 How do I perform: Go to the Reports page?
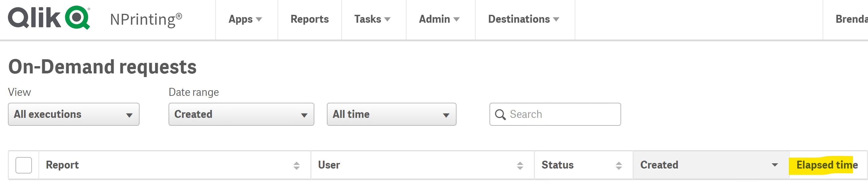[x=309, y=19]
